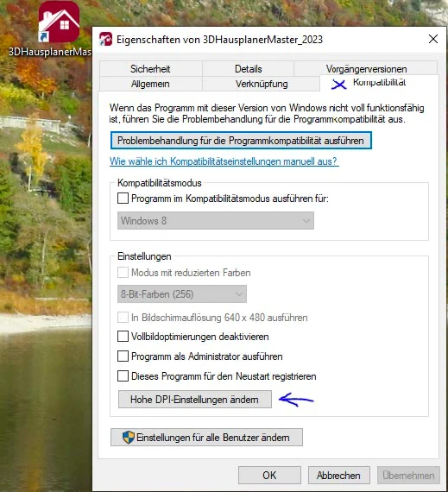Click Hohe DPI-Einstellungen ändern button
The image size is (448, 492).
pyautogui.click(x=195, y=399)
